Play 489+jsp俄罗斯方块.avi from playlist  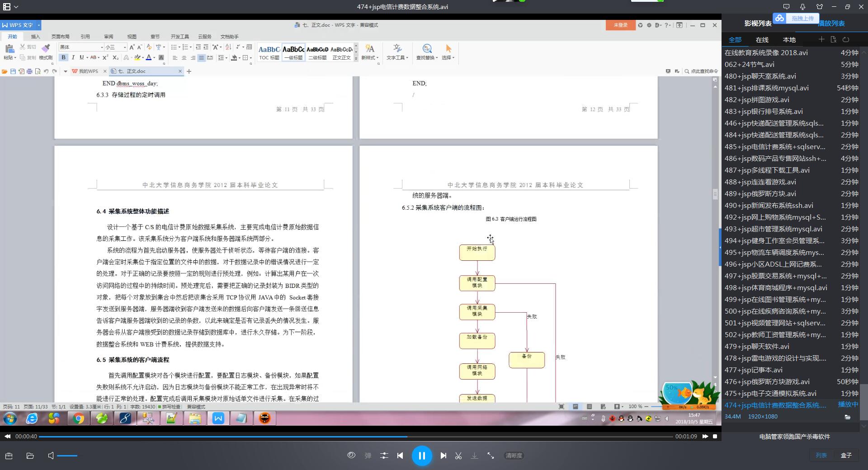(x=791, y=193)
